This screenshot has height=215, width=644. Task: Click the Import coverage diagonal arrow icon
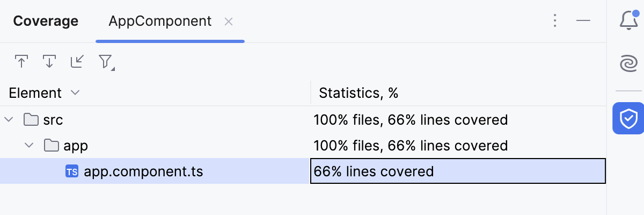pyautogui.click(x=77, y=61)
